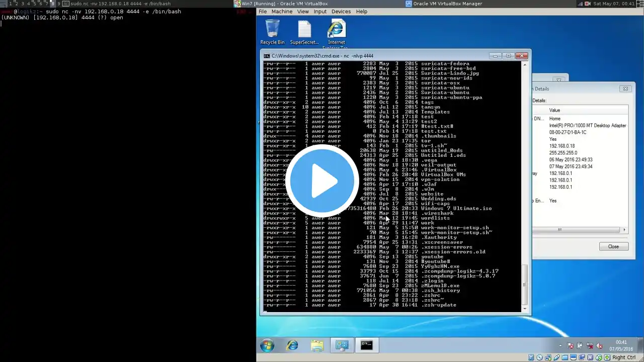The height and width of the screenshot is (362, 644).
Task: Click right arrow of details horizontal scrollbar
Action: pos(624,230)
